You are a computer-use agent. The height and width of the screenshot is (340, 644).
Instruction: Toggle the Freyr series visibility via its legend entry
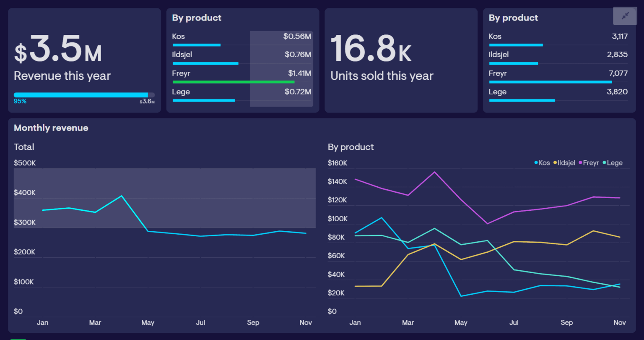click(x=589, y=163)
